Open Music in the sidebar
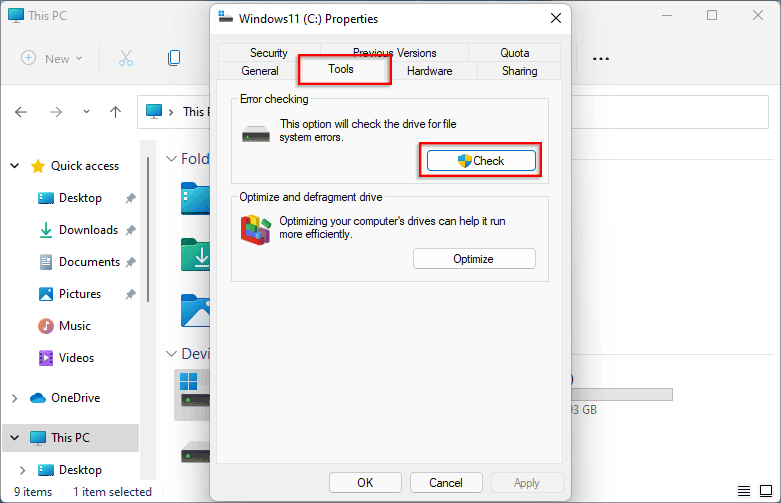The image size is (781, 503). tap(75, 325)
